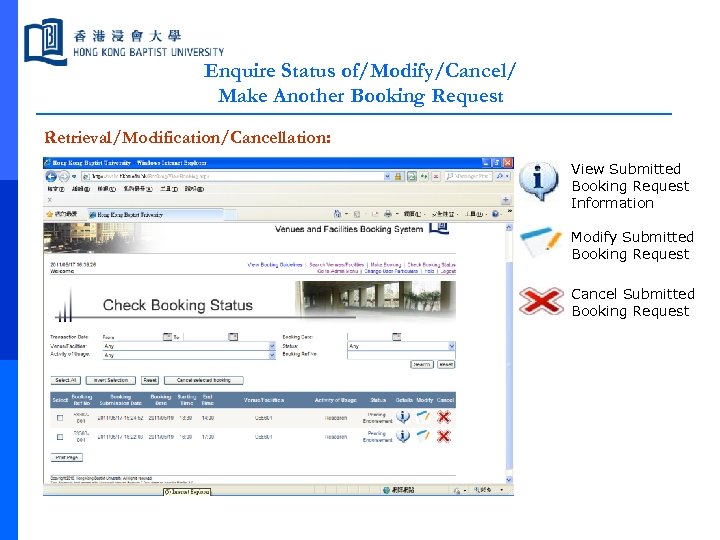The width and height of the screenshot is (720, 540).
Task: Open the second menu in the browser menu bar
Action: pyautogui.click(x=80, y=189)
